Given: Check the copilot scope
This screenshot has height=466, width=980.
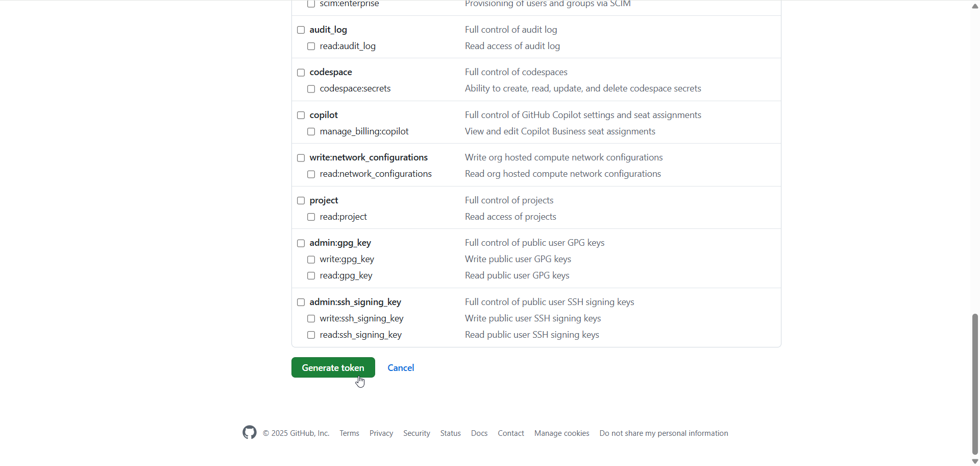Looking at the screenshot, I should pyautogui.click(x=301, y=115).
